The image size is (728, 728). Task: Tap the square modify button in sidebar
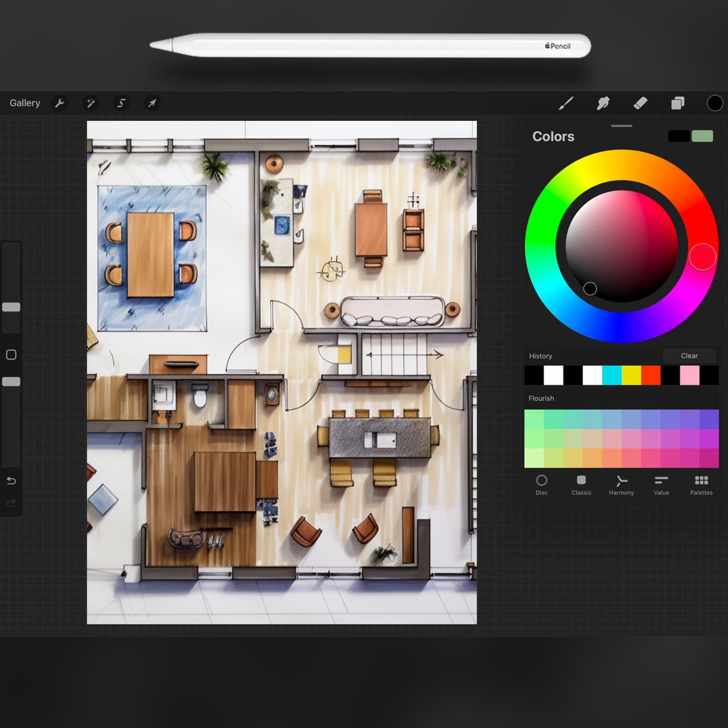tap(11, 355)
